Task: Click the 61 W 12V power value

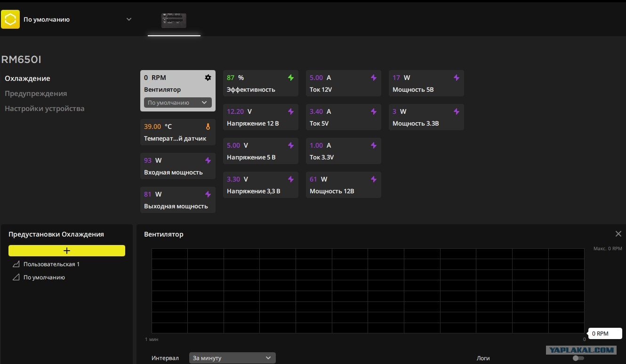Action: [x=318, y=179]
